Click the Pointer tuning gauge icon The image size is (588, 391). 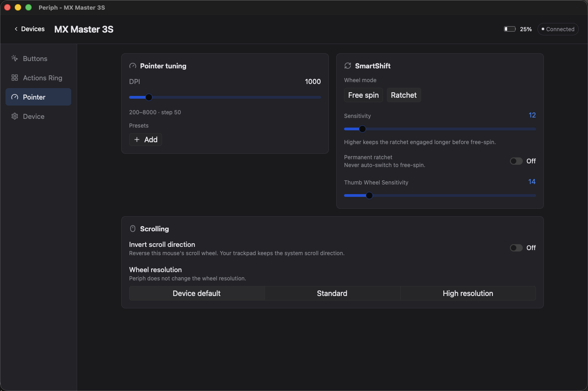pyautogui.click(x=133, y=66)
